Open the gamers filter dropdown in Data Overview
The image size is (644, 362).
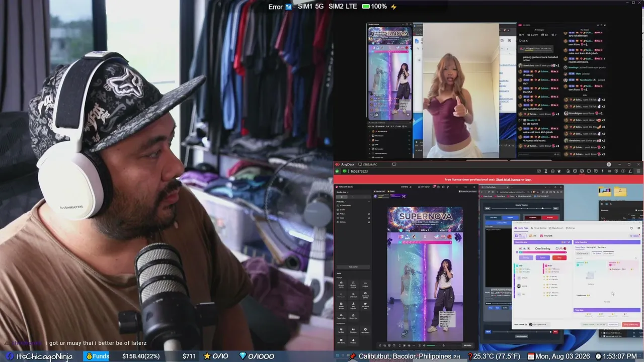[582, 253]
